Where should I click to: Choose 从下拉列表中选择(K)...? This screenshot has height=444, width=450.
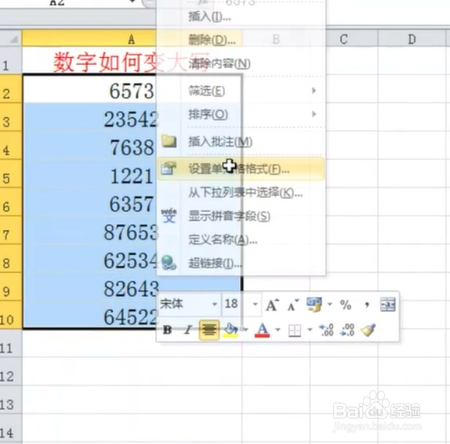pos(240,193)
